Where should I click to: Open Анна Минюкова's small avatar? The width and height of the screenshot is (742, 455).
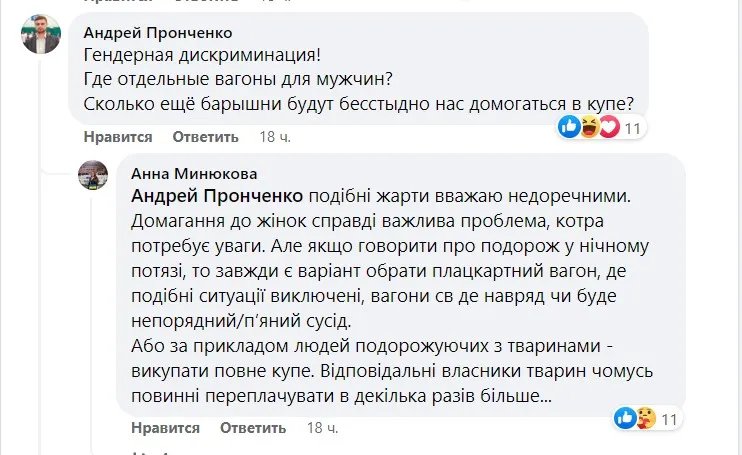pyautogui.click(x=94, y=174)
